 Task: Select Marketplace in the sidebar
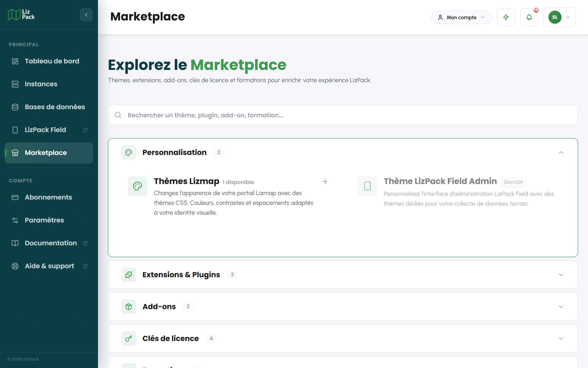tap(49, 153)
